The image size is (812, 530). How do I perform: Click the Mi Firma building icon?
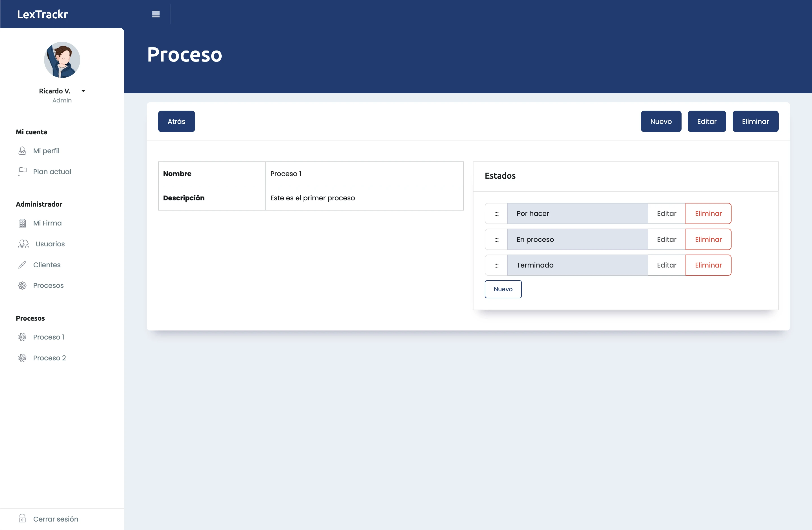pos(22,223)
